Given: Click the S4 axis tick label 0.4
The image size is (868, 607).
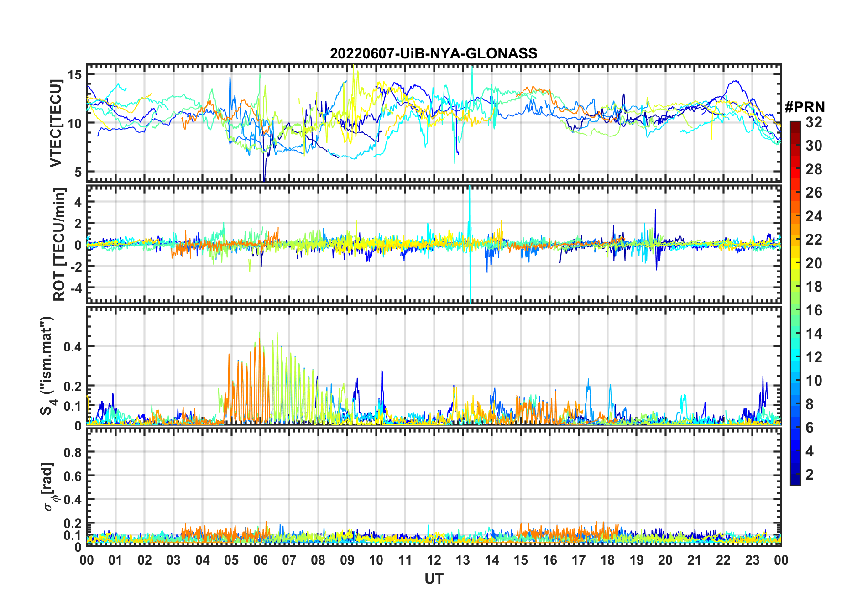Looking at the screenshot, I should pos(73,346).
